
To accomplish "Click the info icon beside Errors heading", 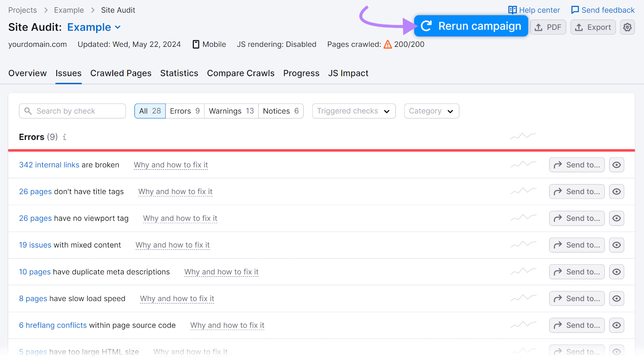I will [64, 137].
